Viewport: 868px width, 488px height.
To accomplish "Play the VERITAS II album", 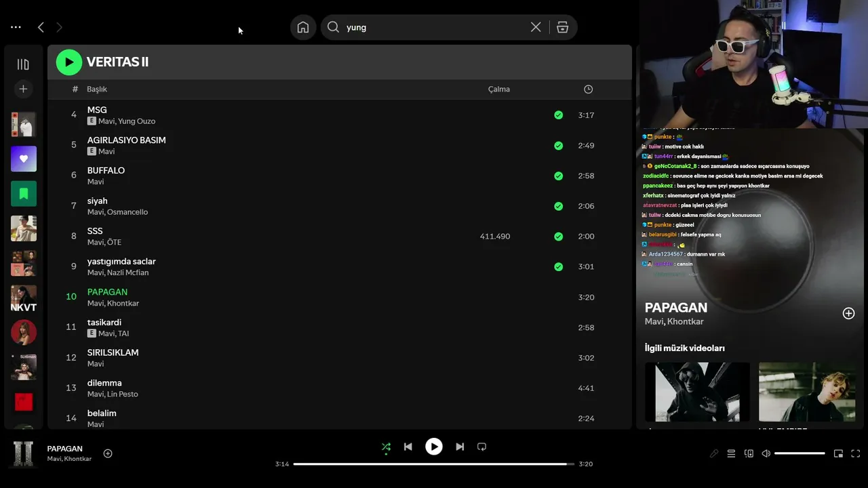I will click(x=69, y=62).
